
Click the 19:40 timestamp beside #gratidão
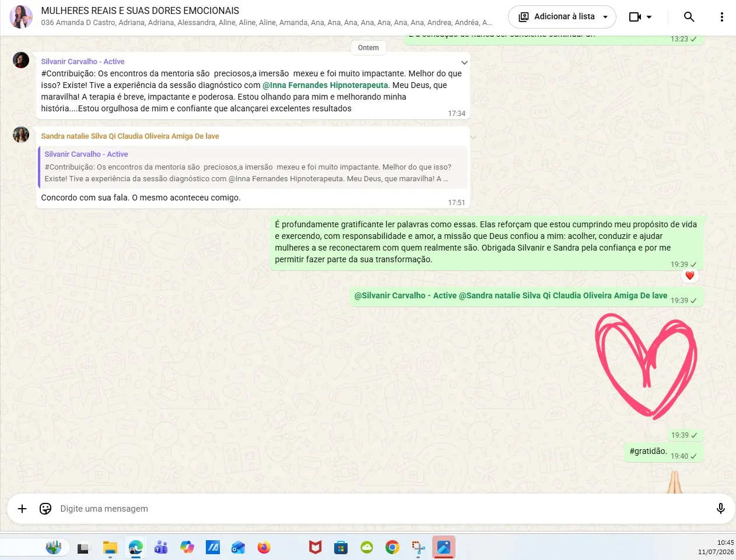click(679, 456)
